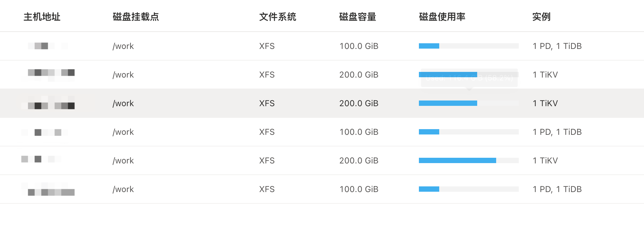Screen dimensions: 644x225
Task: Click the usage bar in the last row
Action: pos(468,189)
